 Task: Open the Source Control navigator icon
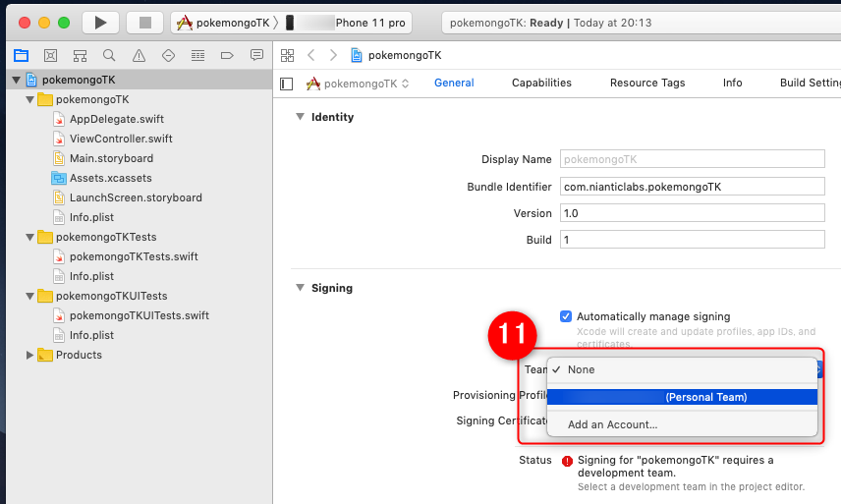[50, 55]
